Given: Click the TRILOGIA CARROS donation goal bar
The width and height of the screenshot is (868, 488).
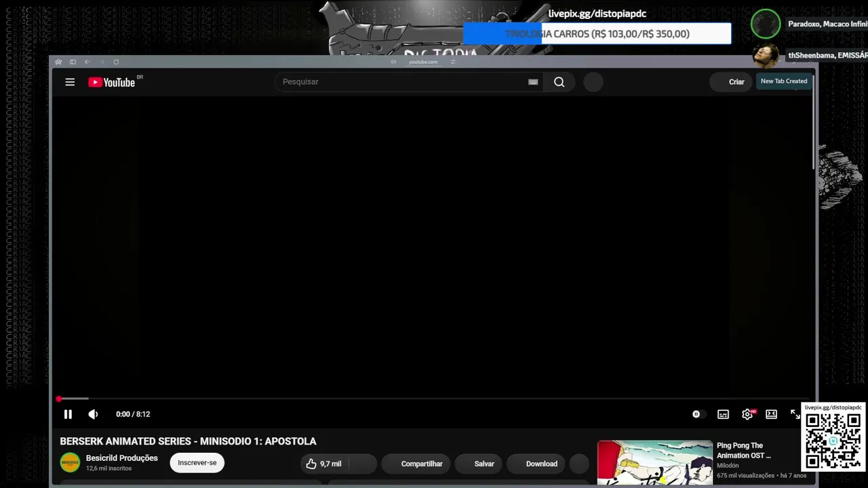Looking at the screenshot, I should (597, 34).
